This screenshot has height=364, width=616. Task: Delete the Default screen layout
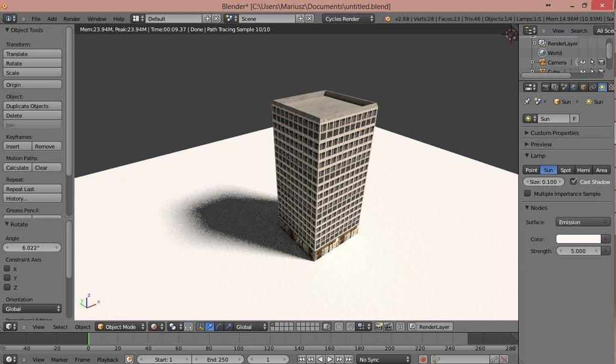coord(216,19)
